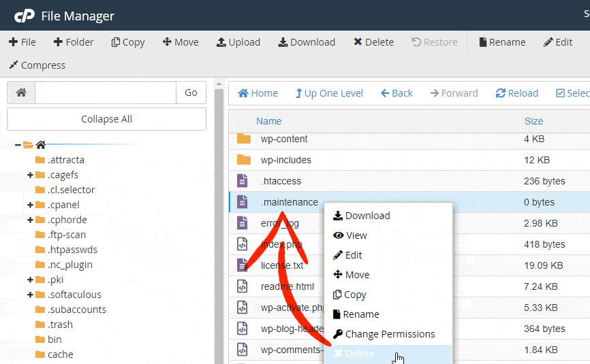Expand the .softaculous folder in the tree
The width and height of the screenshot is (590, 364).
(x=30, y=295)
